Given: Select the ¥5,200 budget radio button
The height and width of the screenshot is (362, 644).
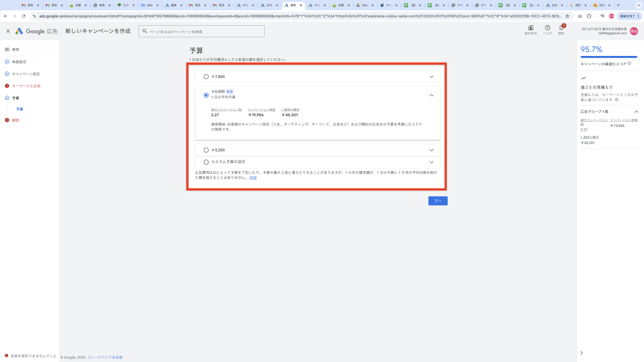Looking at the screenshot, I should (206, 150).
